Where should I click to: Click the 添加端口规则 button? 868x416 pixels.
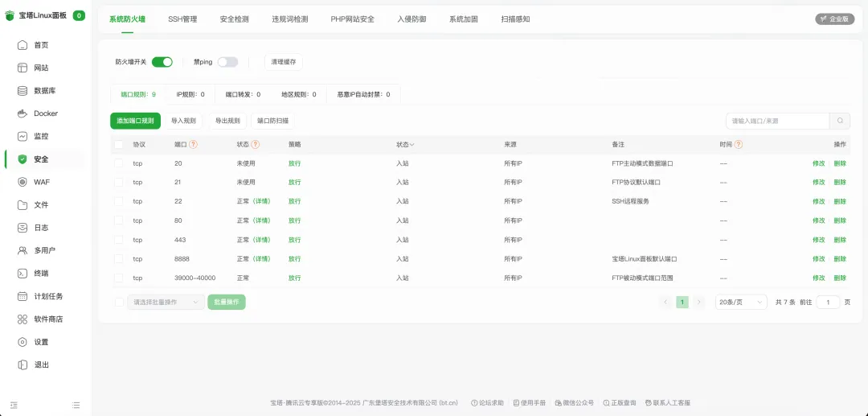[x=135, y=121]
